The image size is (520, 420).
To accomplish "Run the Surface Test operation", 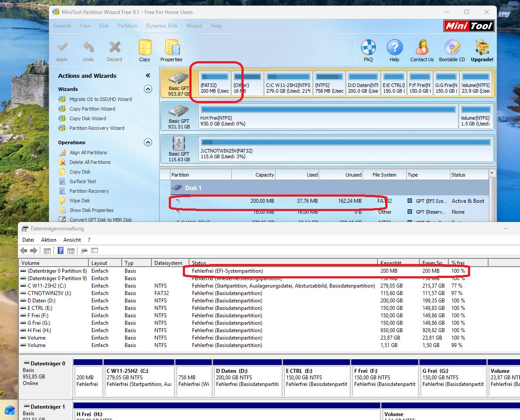I will coord(83,181).
